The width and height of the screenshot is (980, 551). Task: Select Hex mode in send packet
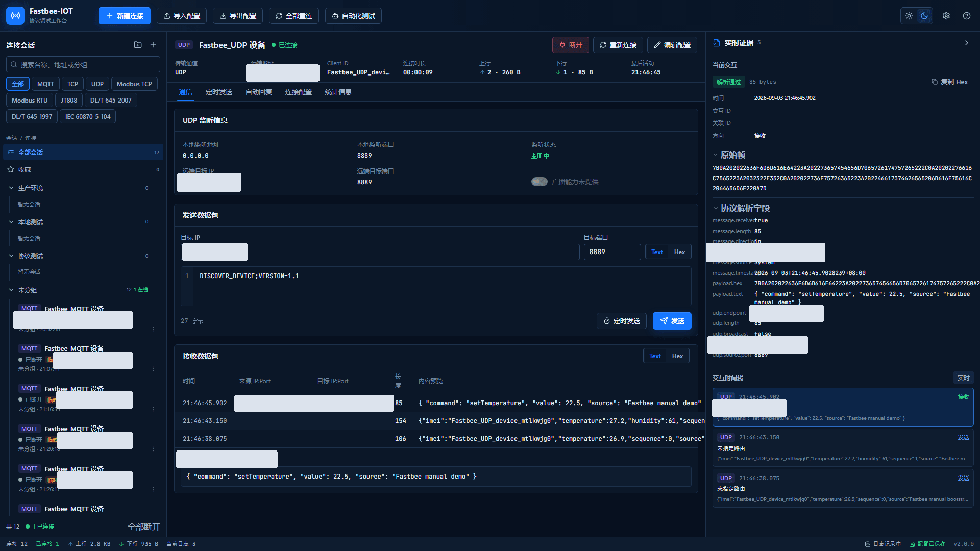click(679, 252)
